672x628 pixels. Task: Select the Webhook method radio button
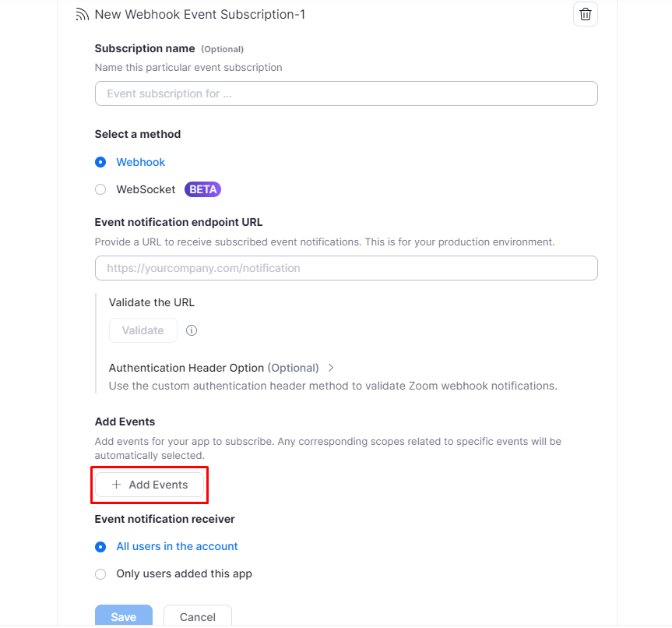pos(100,162)
